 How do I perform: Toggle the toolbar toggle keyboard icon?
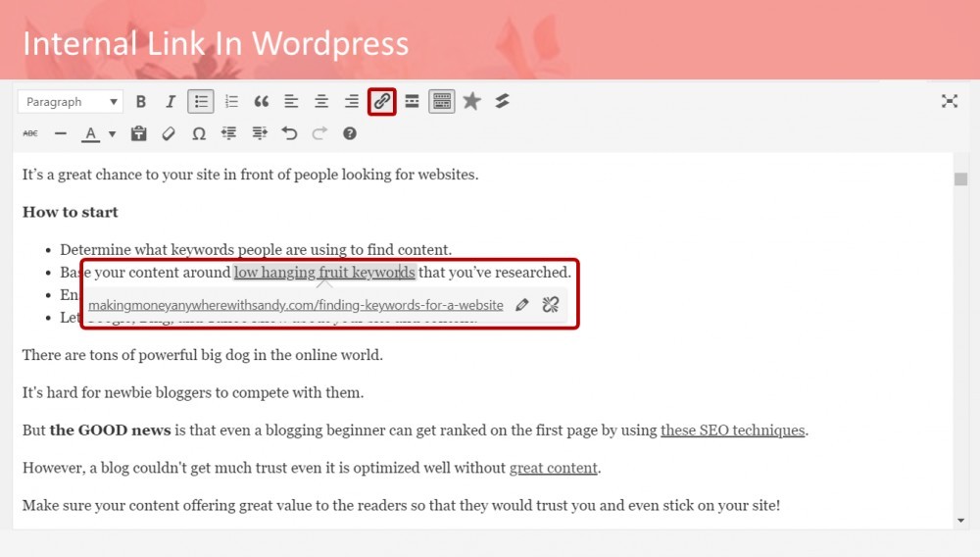click(x=442, y=101)
